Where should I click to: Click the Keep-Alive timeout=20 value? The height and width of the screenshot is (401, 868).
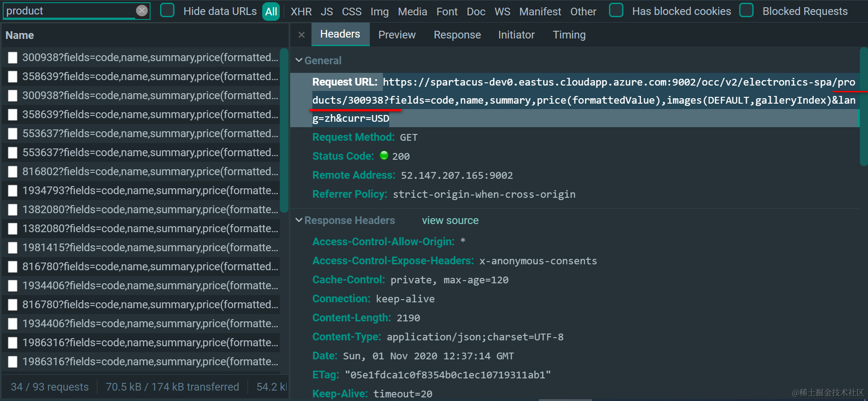[403, 394]
